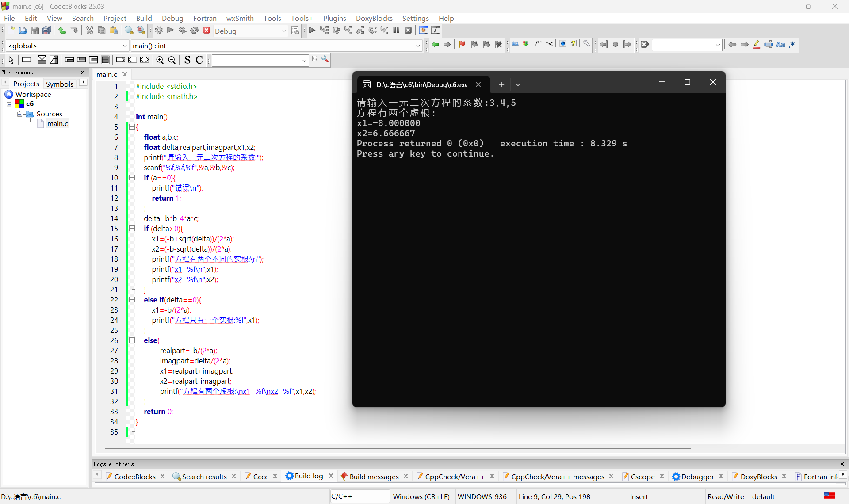Open the Symbols tab in Management panel

point(59,84)
